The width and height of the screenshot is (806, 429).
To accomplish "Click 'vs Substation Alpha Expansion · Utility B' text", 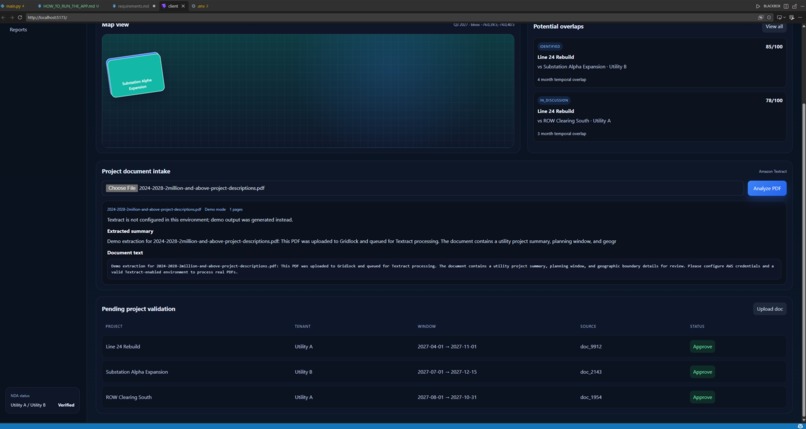I will pyautogui.click(x=581, y=67).
